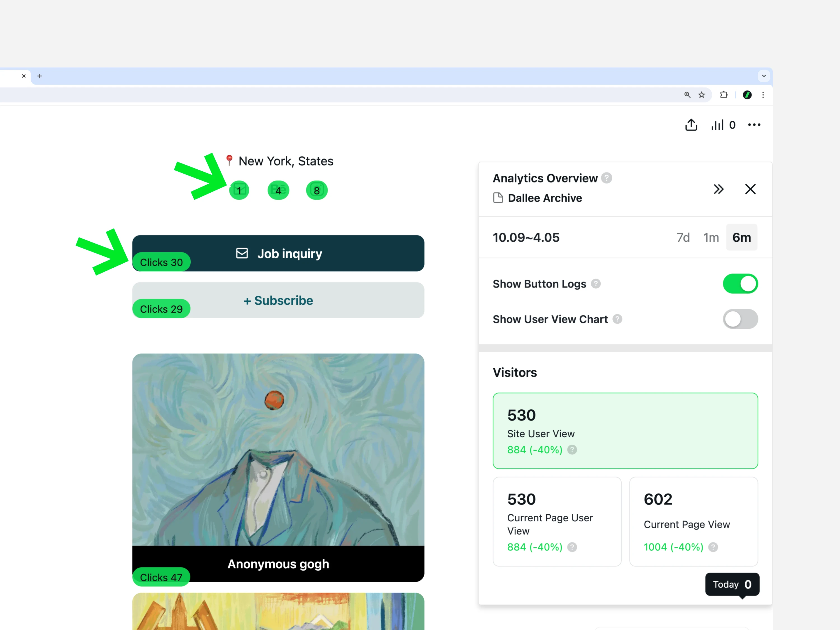
Task: Open the analytics bar-chart icon showing 0
Action: pos(723,125)
